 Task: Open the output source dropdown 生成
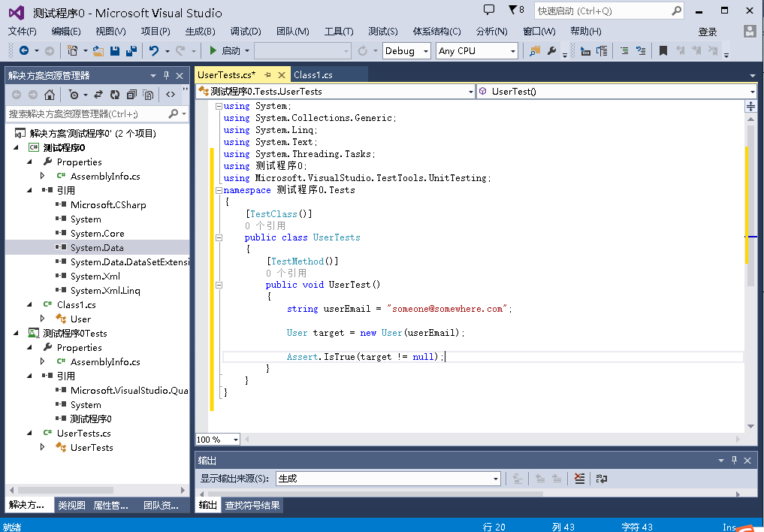click(x=388, y=479)
